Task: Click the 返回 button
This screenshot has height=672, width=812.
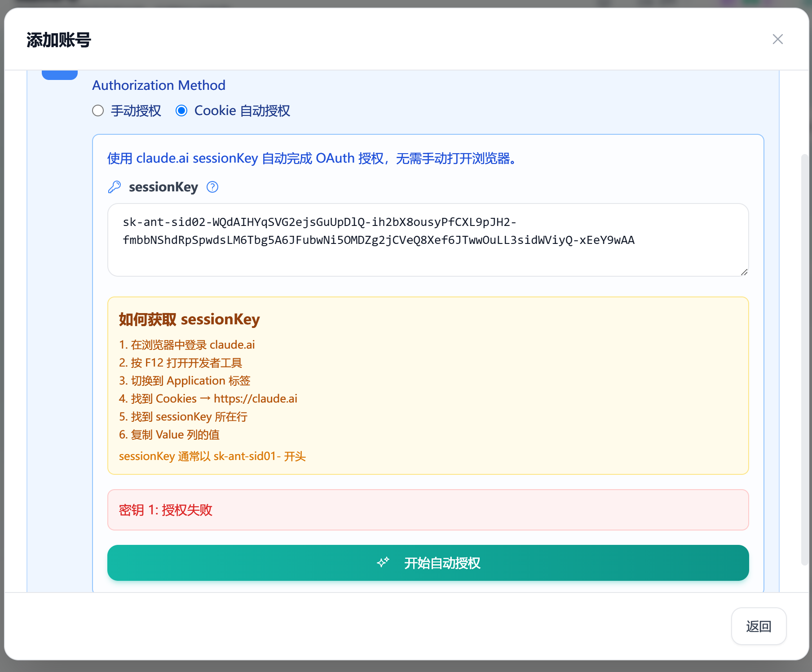Action: point(759,626)
